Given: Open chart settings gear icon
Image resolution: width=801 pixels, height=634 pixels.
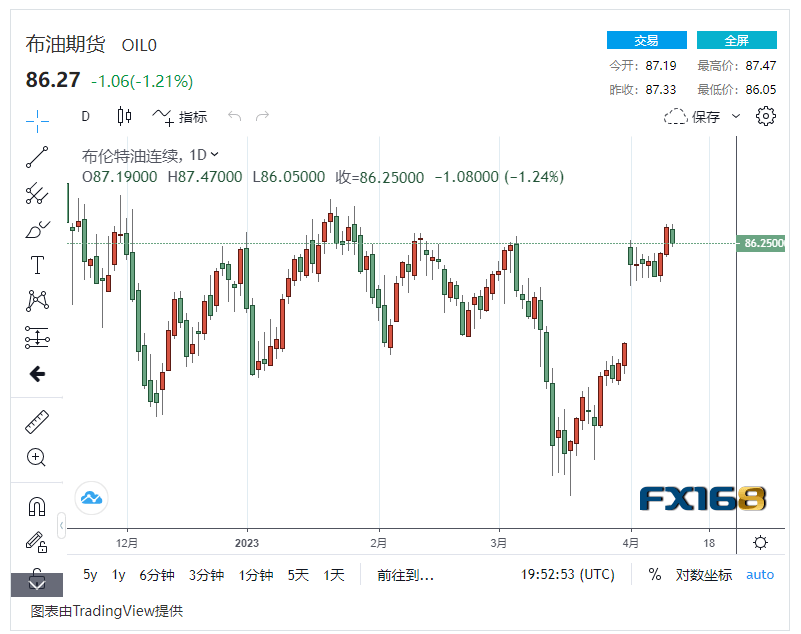Looking at the screenshot, I should coord(766,116).
